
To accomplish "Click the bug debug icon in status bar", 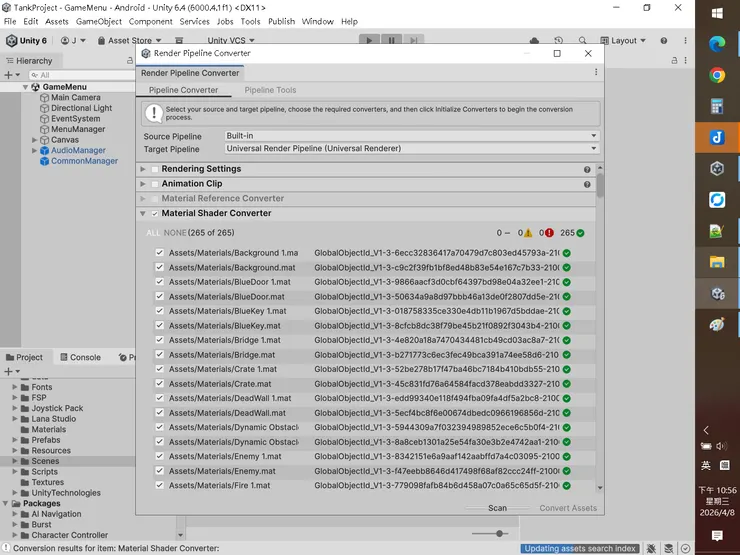I will click(651, 548).
